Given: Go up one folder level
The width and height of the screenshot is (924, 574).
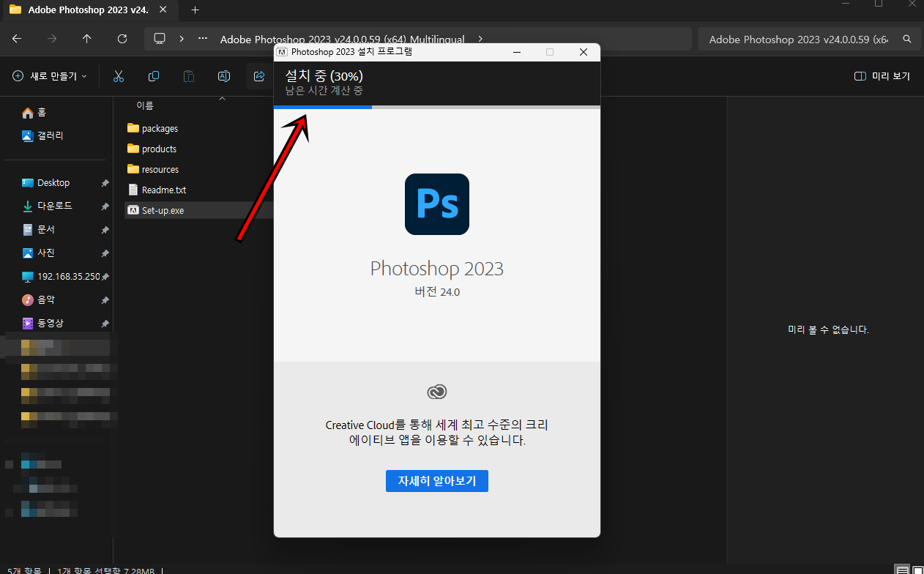Looking at the screenshot, I should point(87,39).
